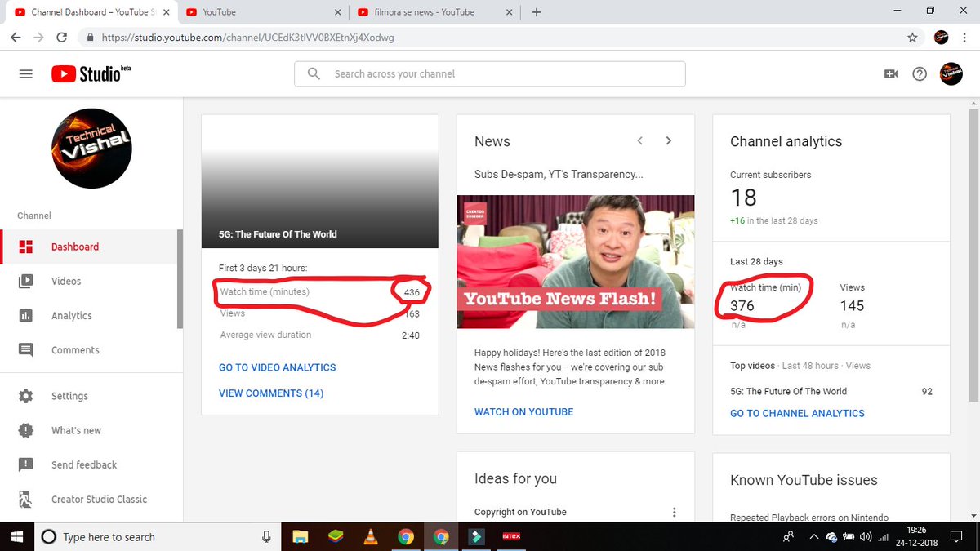Bookmark page with the star icon
This screenshot has width=980, height=551.
click(x=912, y=38)
